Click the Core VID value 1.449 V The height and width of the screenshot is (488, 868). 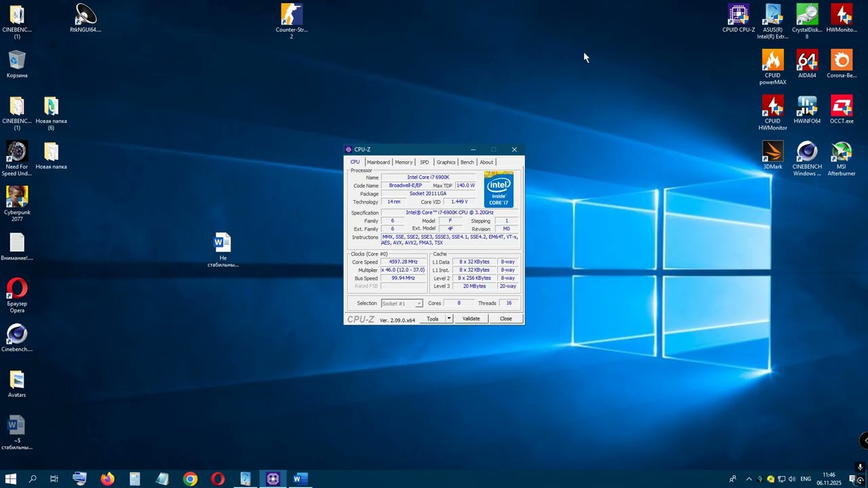459,202
